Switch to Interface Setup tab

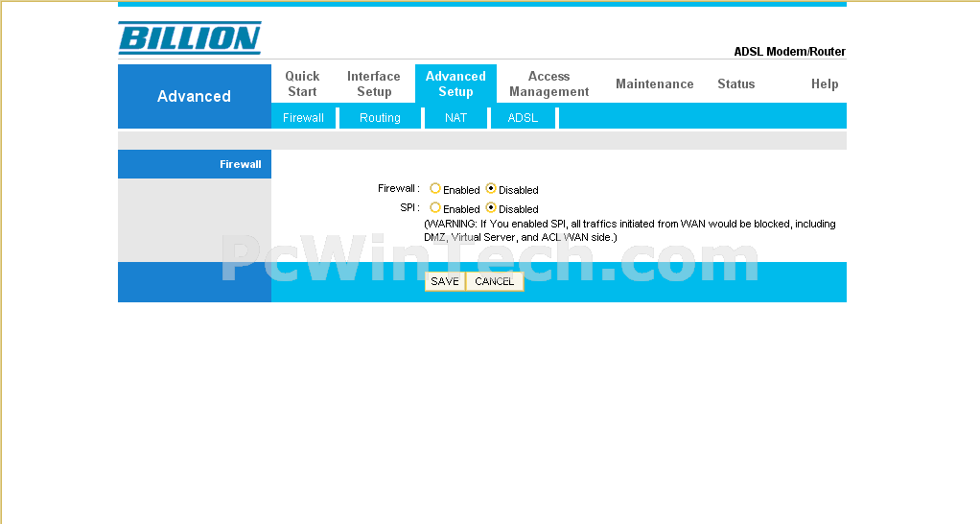[x=374, y=83]
